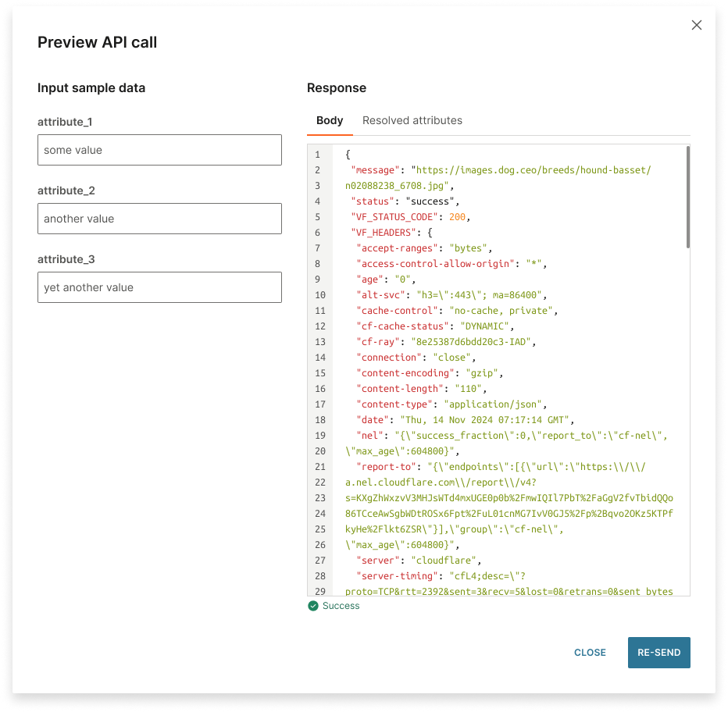Select the attribute_2 field with 'another value'
This screenshot has width=728, height=712.
[x=159, y=219]
